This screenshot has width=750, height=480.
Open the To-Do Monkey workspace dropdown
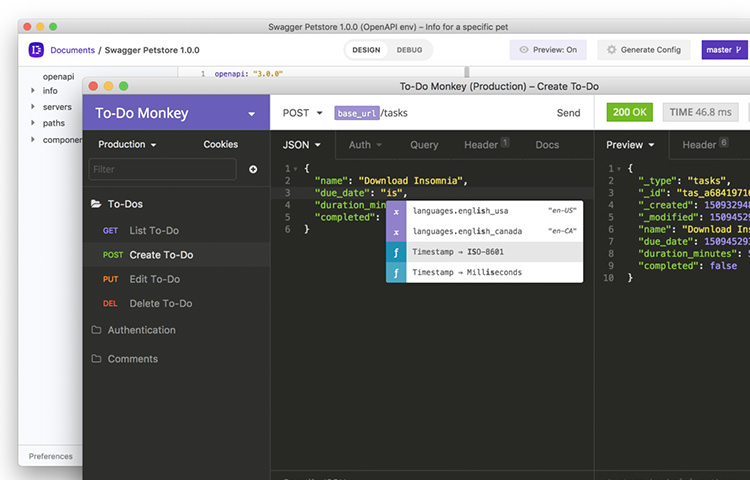point(176,113)
